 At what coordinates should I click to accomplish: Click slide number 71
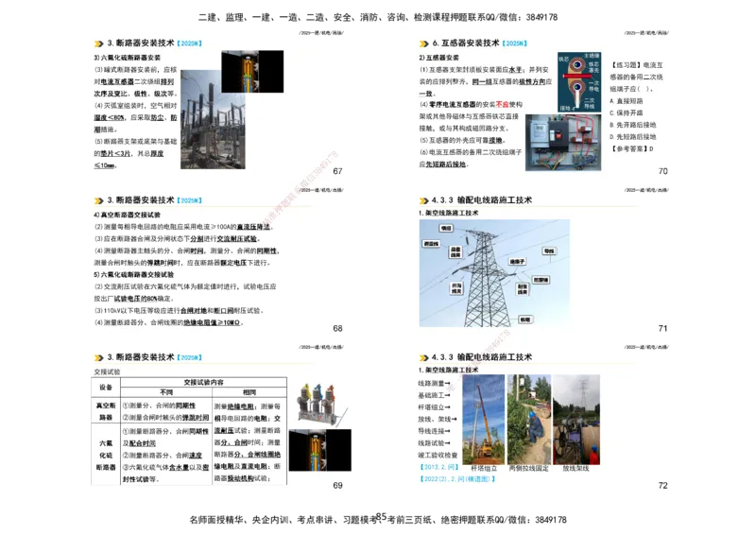[x=663, y=329]
